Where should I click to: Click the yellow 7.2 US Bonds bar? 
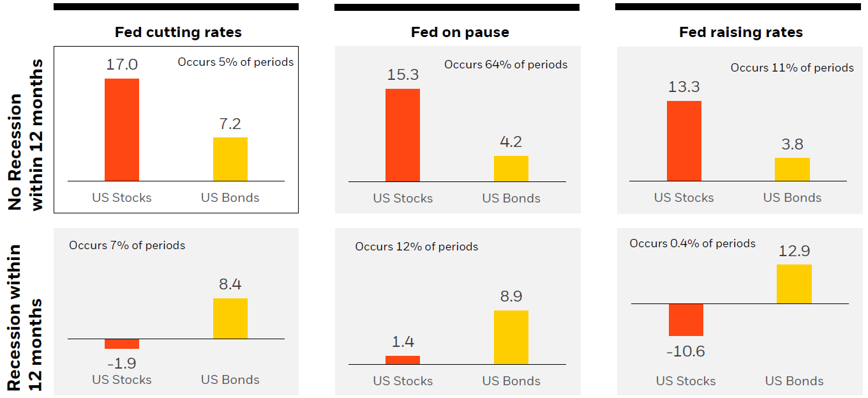click(230, 159)
